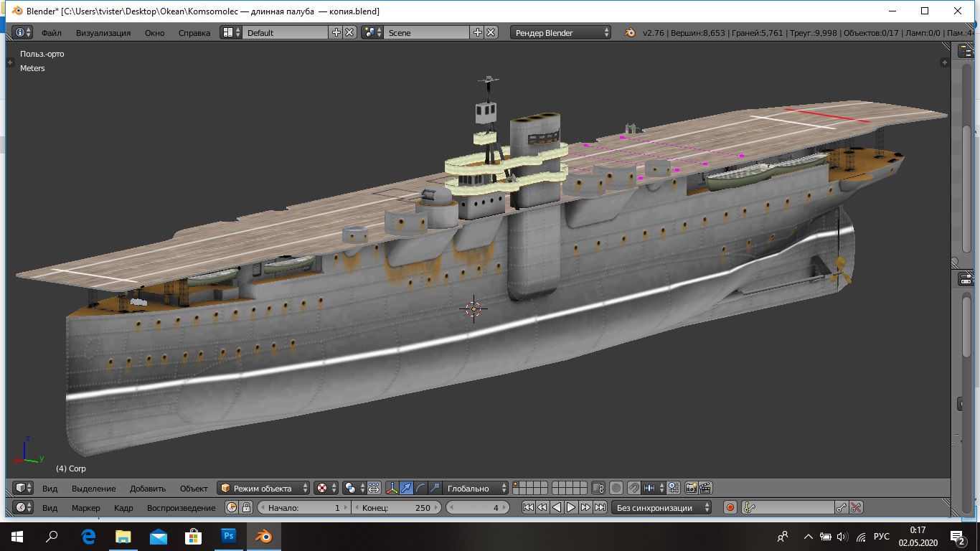
Task: Render OpenGL image with camera icon
Action: 691,489
